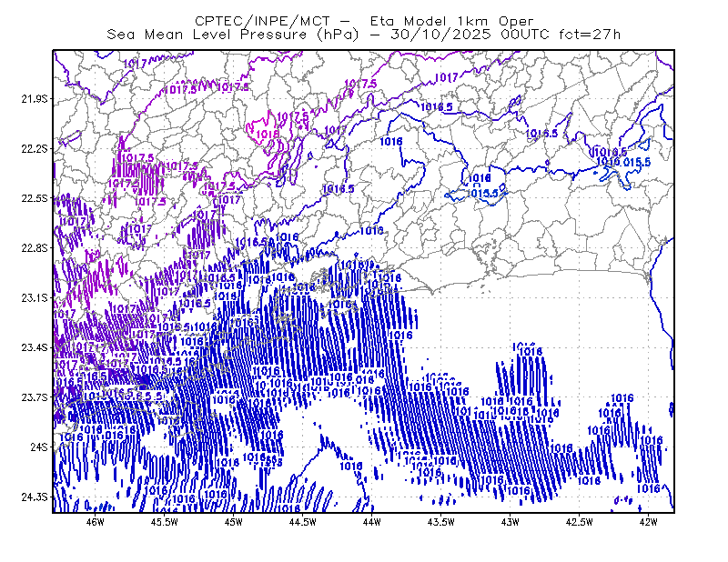Image resolution: width=728 pixels, height=562 pixels.
Task: Select the 23.1S latitude axis label
Action: [35, 297]
